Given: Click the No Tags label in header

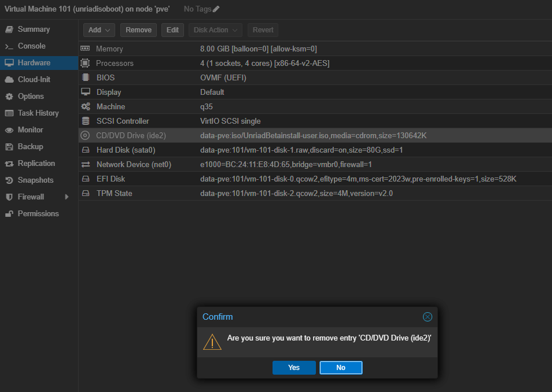Looking at the screenshot, I should (x=197, y=9).
